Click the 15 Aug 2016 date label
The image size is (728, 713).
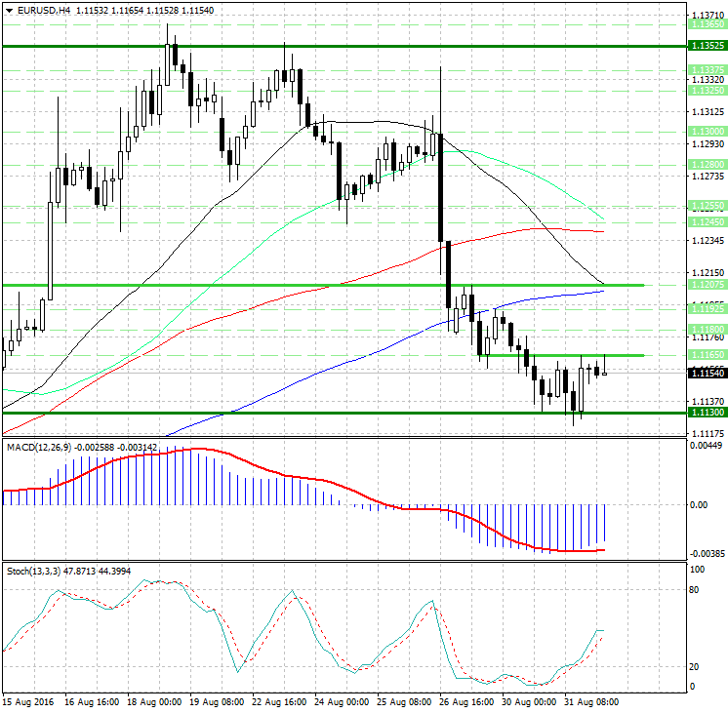point(28,702)
